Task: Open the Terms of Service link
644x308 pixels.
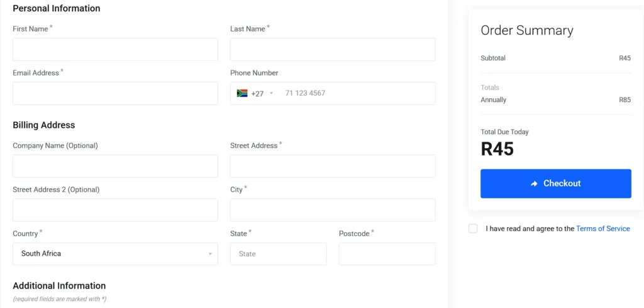Action: coord(602,229)
